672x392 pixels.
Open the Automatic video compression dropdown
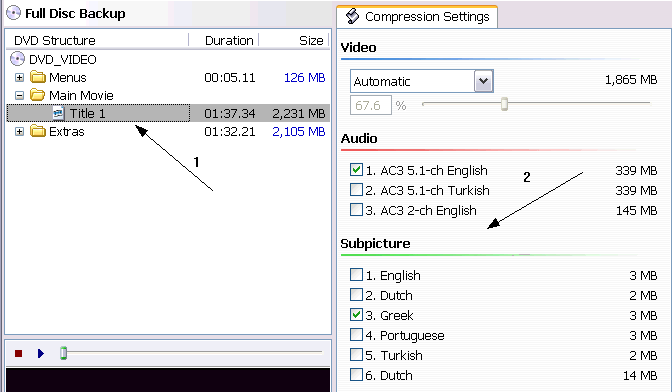coord(483,81)
